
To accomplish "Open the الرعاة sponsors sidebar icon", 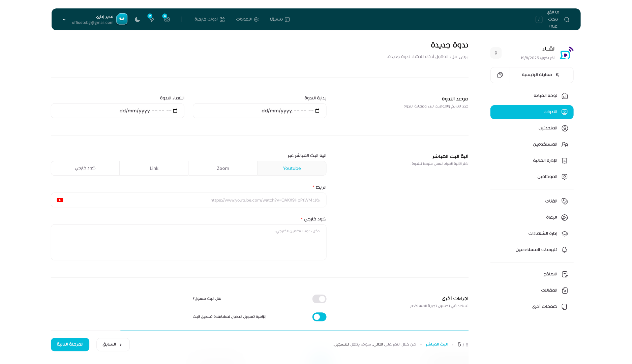I will 565,217.
